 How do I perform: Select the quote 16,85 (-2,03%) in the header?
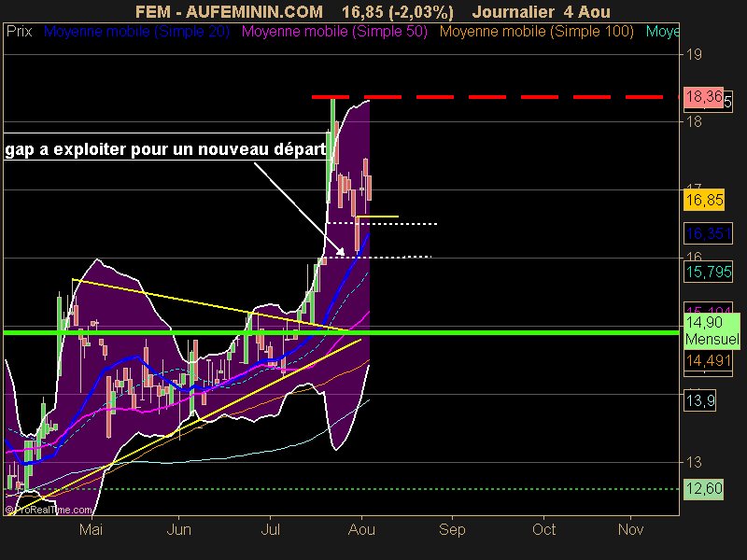click(x=398, y=11)
